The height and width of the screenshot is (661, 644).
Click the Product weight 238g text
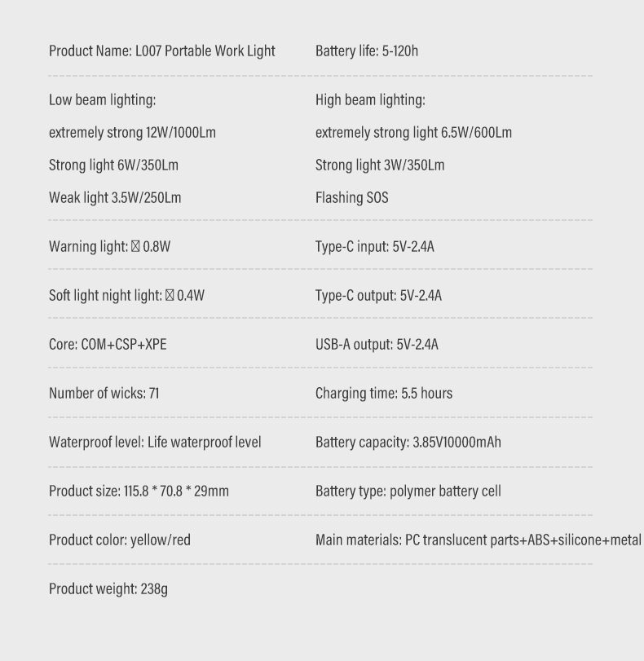[108, 589]
